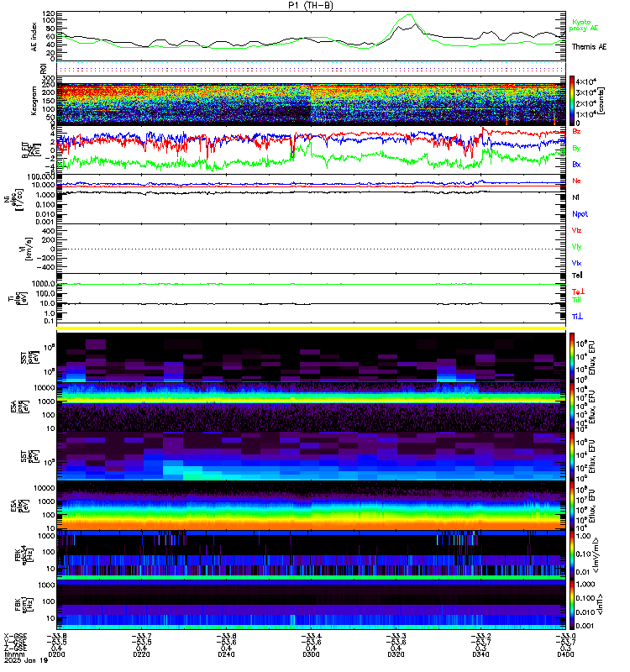
Task: Click the "AE index" y-axis label
Action: [x=34, y=37]
